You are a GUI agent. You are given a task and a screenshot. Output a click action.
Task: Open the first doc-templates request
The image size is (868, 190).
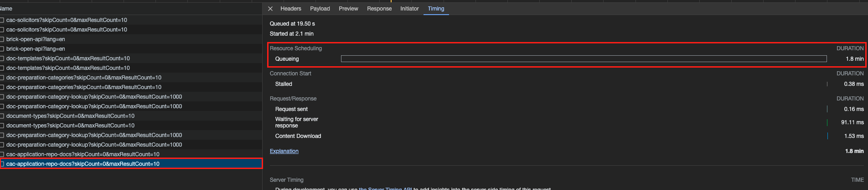[68, 58]
